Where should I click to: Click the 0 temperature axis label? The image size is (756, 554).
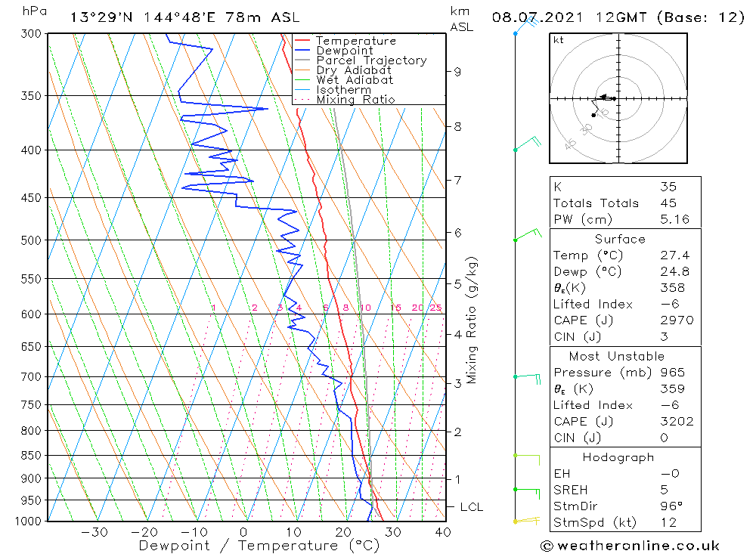tap(243, 532)
